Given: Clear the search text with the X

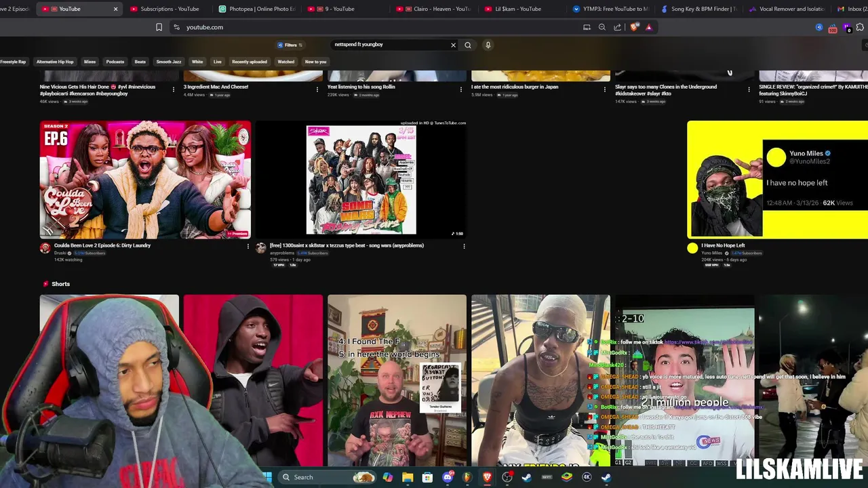Looking at the screenshot, I should pos(453,45).
